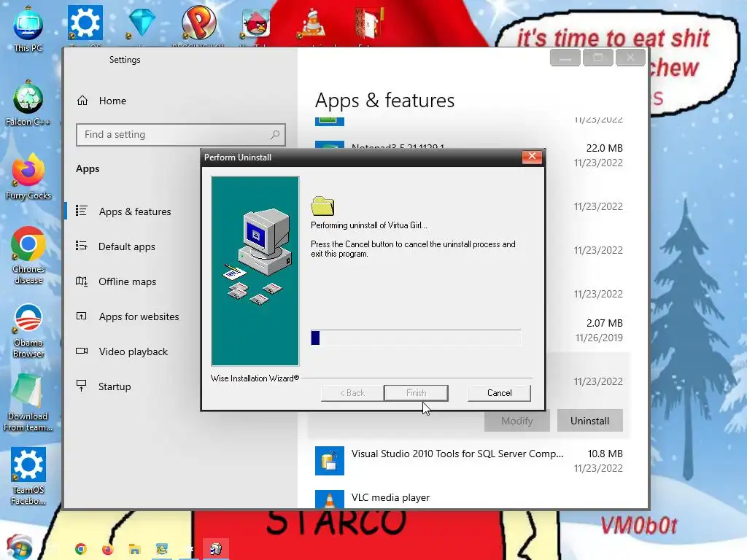Click the 10.8 MB size text
Screen dimensions: 747x560
pyautogui.click(x=605, y=454)
